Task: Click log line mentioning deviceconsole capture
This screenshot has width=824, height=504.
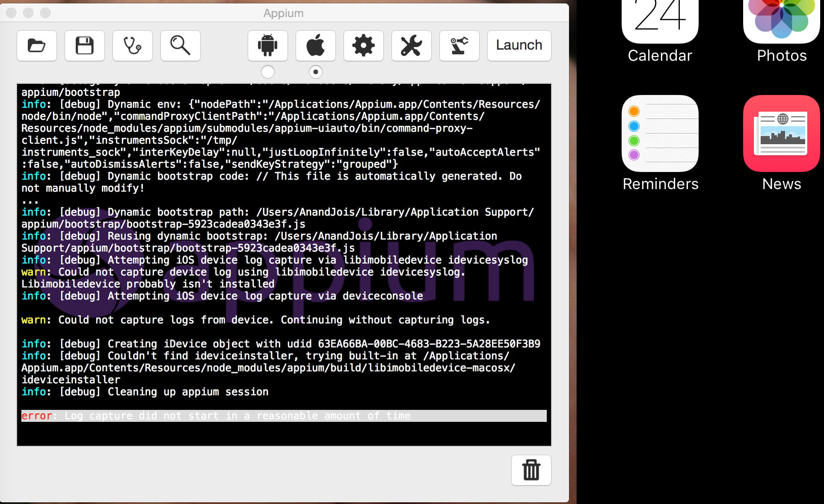Action: pyautogui.click(x=222, y=296)
